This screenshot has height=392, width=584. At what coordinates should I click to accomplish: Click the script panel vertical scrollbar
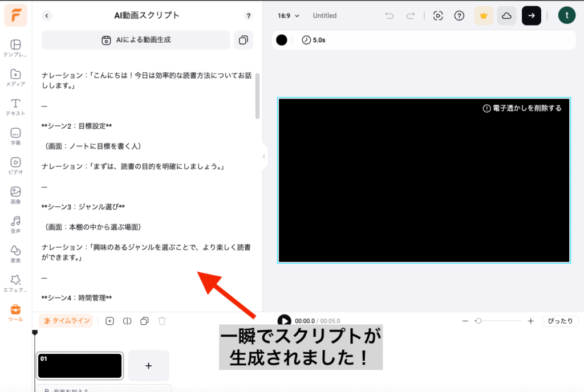[x=257, y=96]
